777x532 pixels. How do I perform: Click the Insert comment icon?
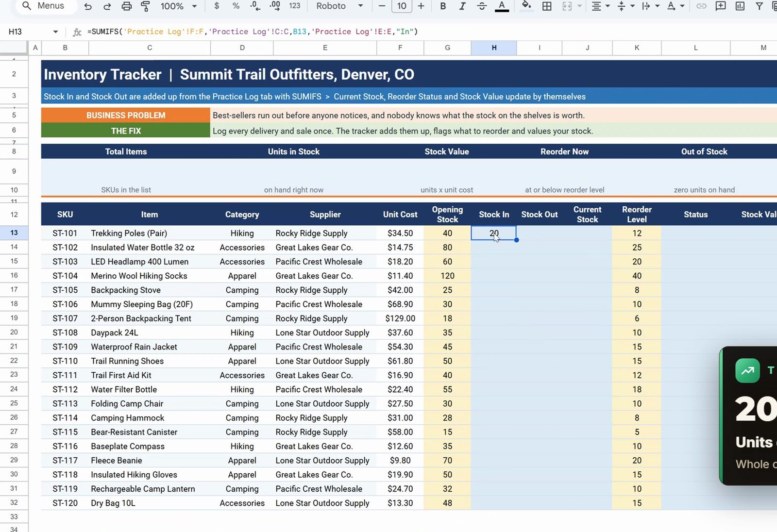click(x=721, y=6)
